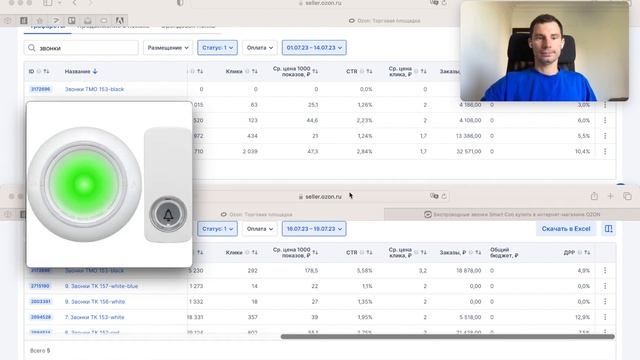Viewport: 640px width, 360px height.
Task: Open new tab with plus in lower window
Action: pos(611,196)
